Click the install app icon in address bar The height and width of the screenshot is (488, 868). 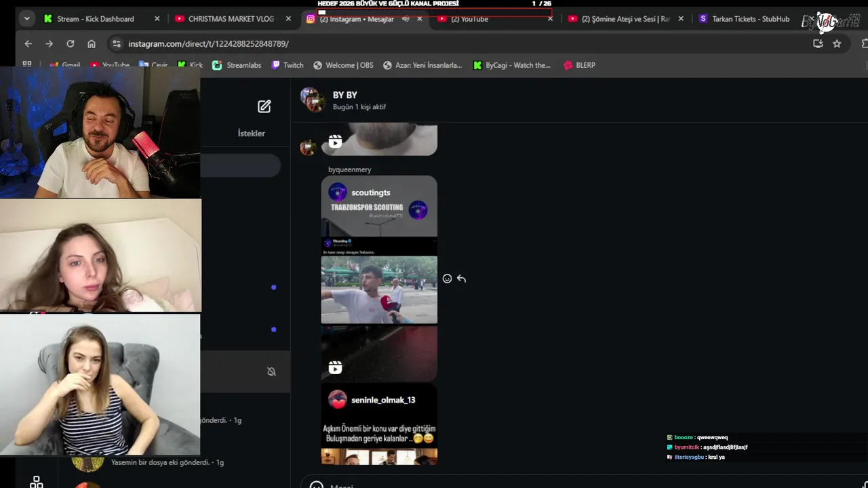pos(818,43)
